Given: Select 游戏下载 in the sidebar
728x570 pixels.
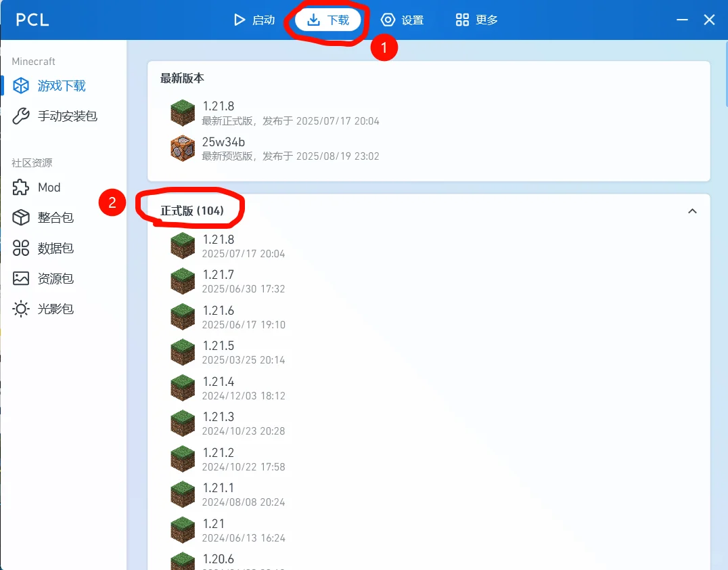Looking at the screenshot, I should 64,86.
